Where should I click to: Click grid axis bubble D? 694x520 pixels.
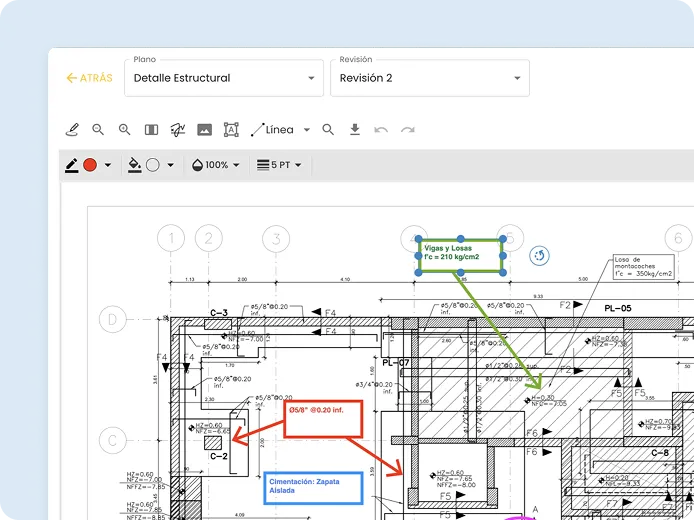(x=112, y=319)
